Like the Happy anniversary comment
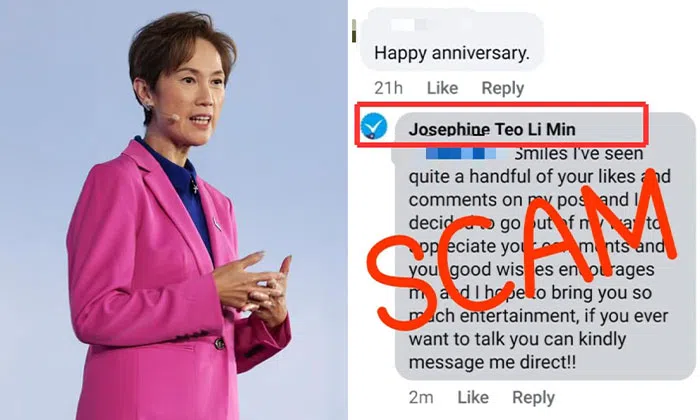Screen dimensions: 700x420 (x=442, y=88)
